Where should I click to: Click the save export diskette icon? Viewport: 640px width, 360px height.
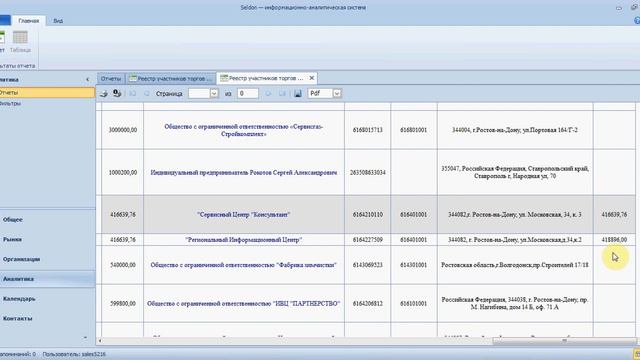pyautogui.click(x=298, y=93)
